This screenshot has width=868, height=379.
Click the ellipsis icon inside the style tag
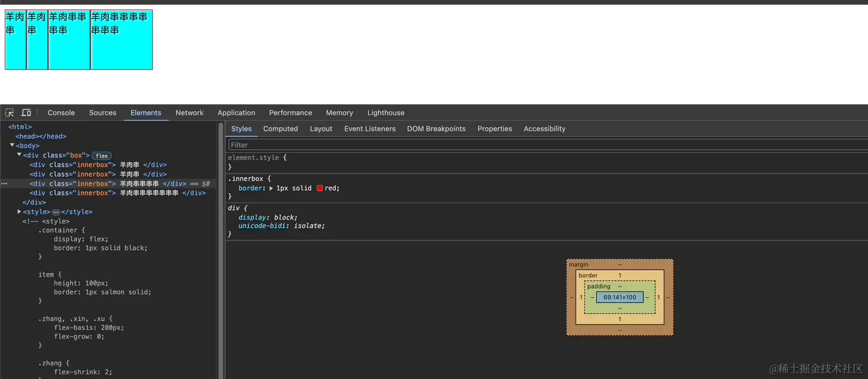(56, 211)
